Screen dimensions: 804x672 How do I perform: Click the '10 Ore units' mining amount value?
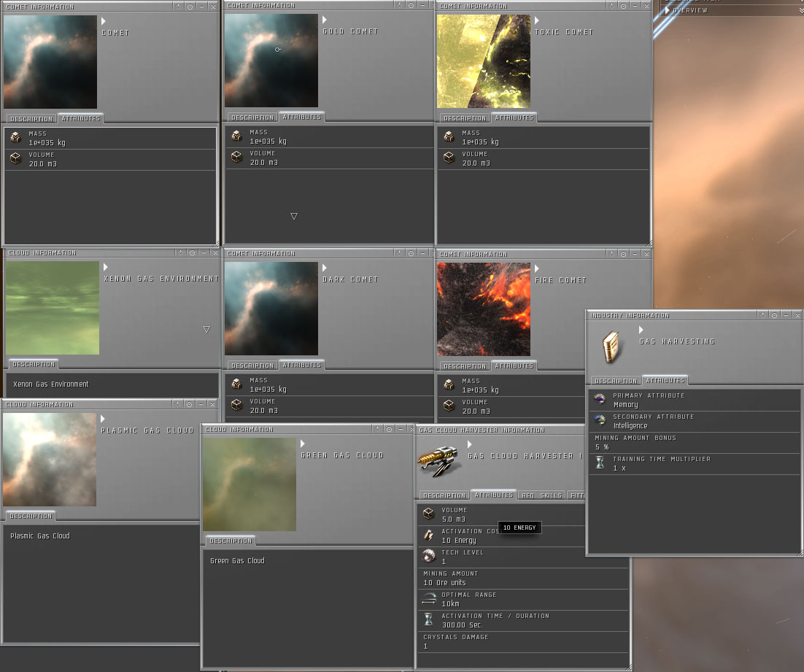(444, 583)
